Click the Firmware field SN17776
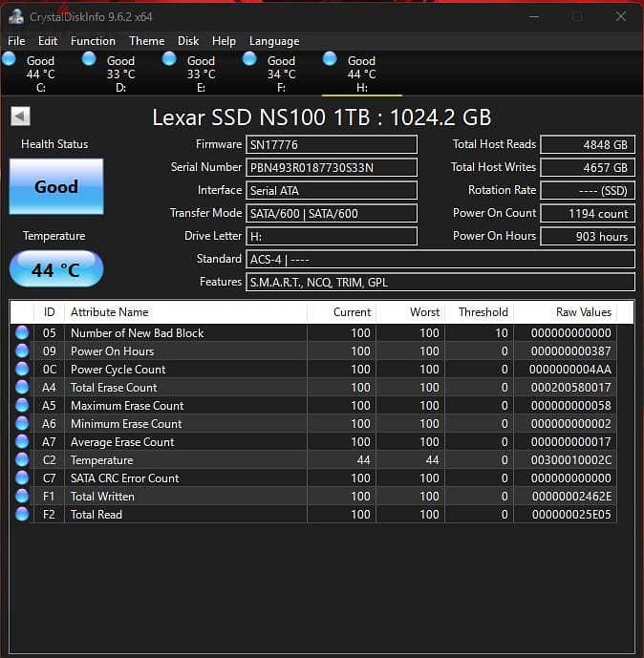The image size is (644, 658). [332, 145]
